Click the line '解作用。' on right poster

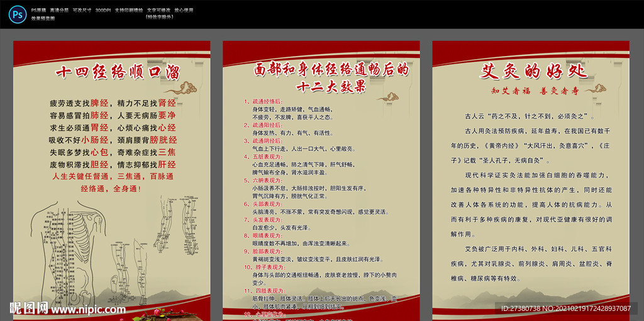464,235
